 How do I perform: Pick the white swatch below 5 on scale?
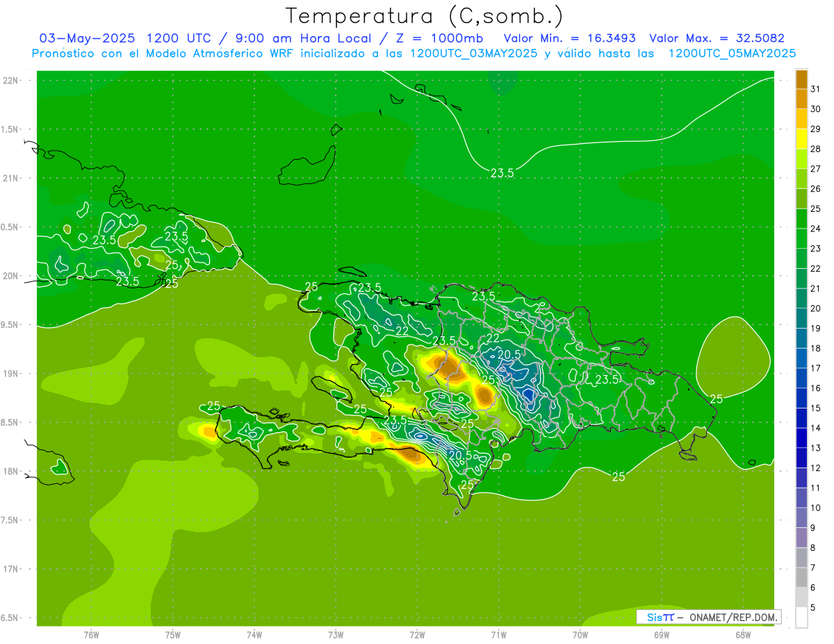pos(801,618)
